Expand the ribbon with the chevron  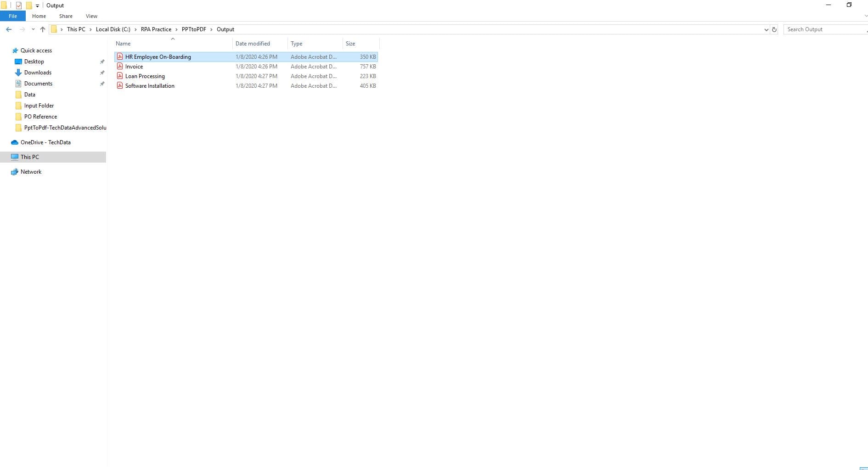coord(866,16)
